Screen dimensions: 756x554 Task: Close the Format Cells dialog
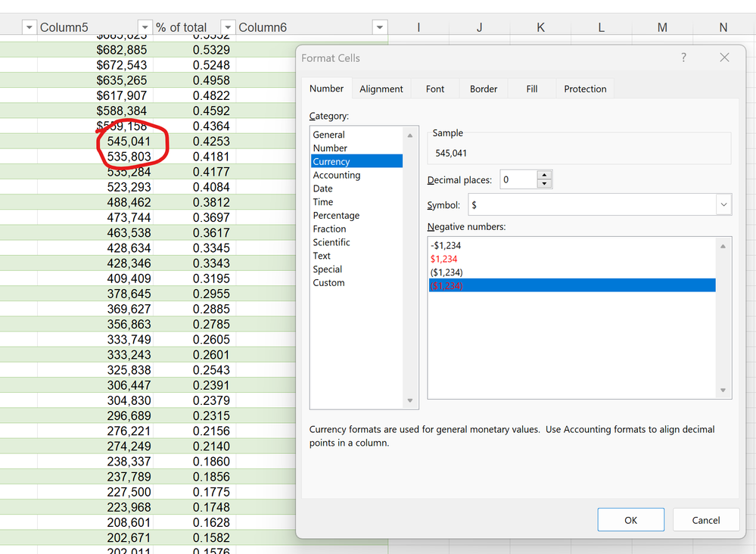click(724, 58)
